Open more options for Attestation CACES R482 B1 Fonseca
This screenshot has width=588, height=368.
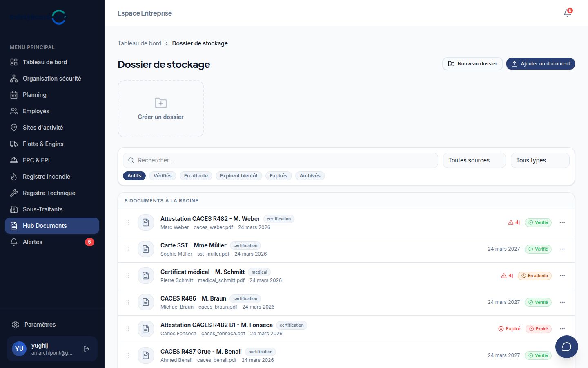pyautogui.click(x=562, y=329)
